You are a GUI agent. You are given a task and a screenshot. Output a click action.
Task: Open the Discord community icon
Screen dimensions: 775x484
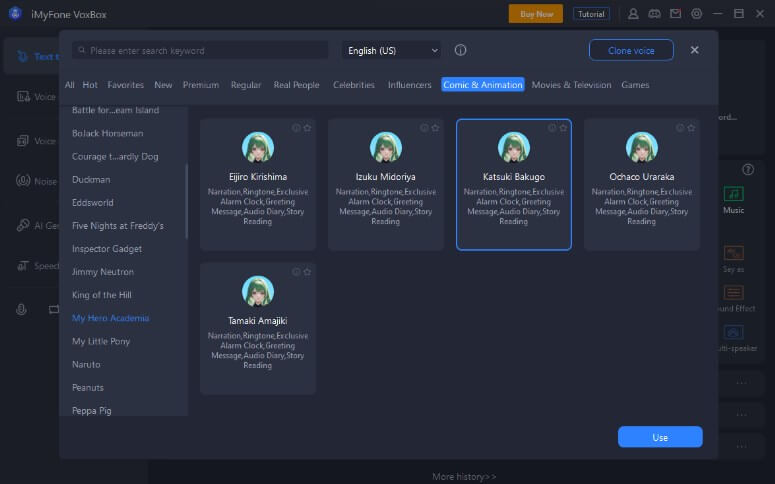pyautogui.click(x=654, y=14)
